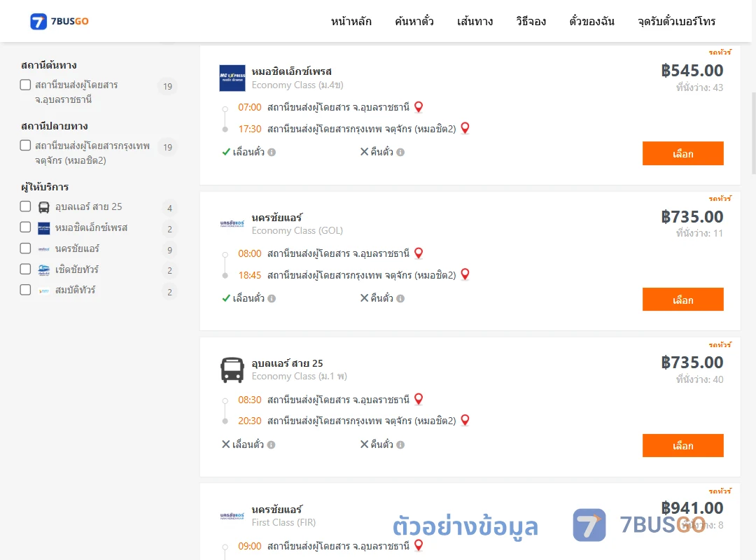756x560 pixels.
Task: Open map pin for 08:00 departure station
Action: [x=419, y=253]
